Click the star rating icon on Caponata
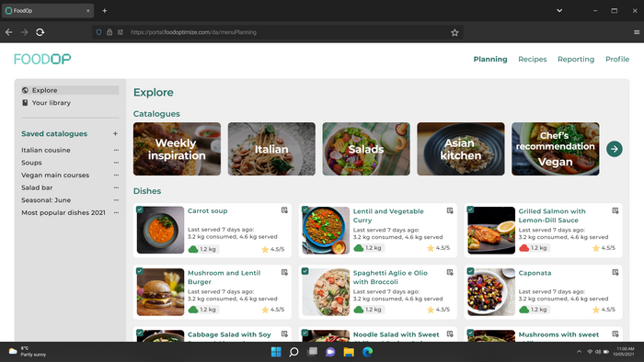644x362 pixels. pyautogui.click(x=596, y=310)
